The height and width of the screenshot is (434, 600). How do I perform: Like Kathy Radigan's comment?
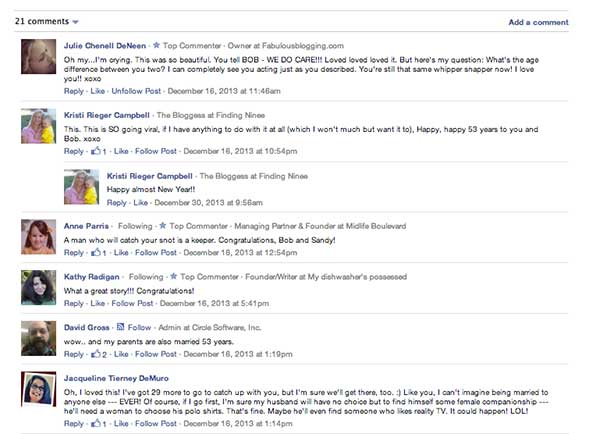click(98, 303)
